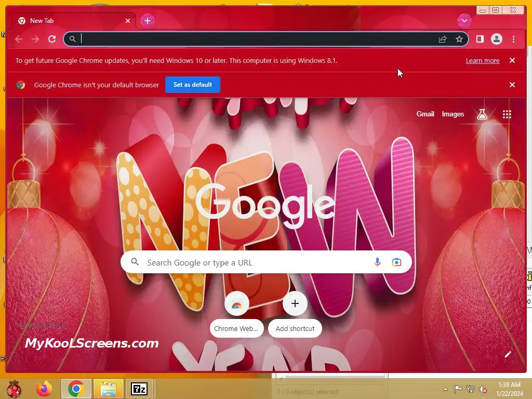Click the search magnifier in the address bar
Screen dimensions: 532x399
coord(73,39)
